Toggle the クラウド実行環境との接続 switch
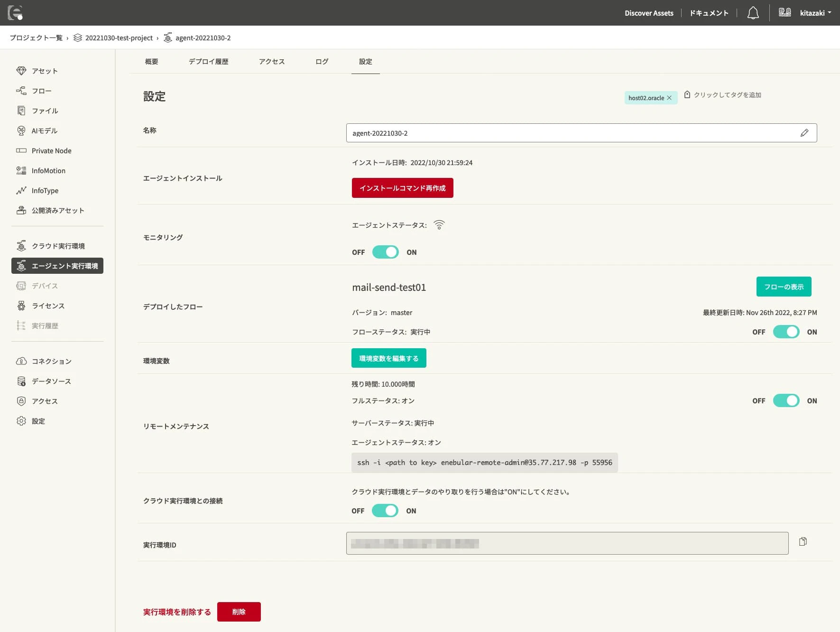 point(385,511)
